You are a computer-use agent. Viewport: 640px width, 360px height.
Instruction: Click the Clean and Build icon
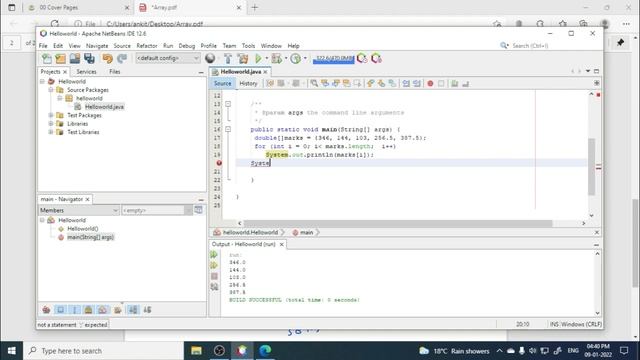[x=243, y=59]
